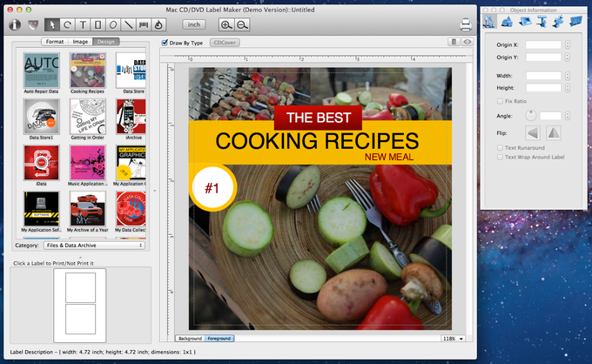Image resolution: width=592 pixels, height=364 pixels.
Task: Click the Angle rotation dial
Action: [x=531, y=116]
